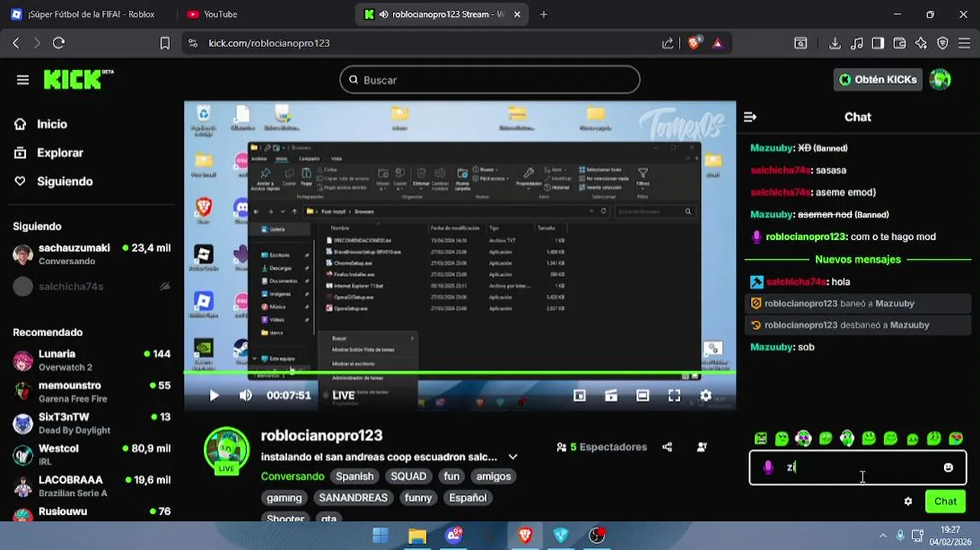
Task: Jump to Nuevos mensajes in chat
Action: coord(857,259)
